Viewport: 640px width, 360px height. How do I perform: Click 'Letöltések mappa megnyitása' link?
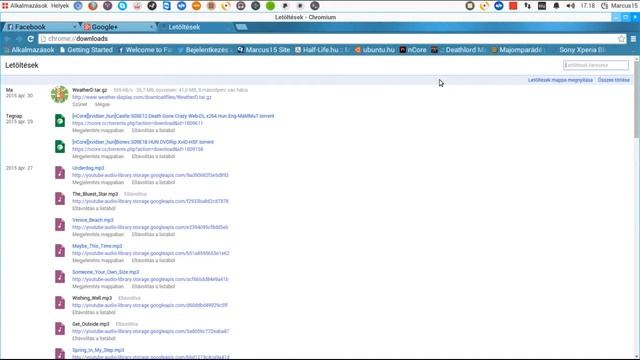[560, 80]
